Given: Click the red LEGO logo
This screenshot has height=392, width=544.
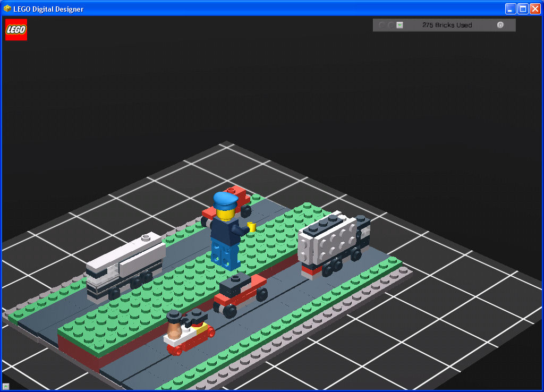Looking at the screenshot, I should click(x=16, y=30).
